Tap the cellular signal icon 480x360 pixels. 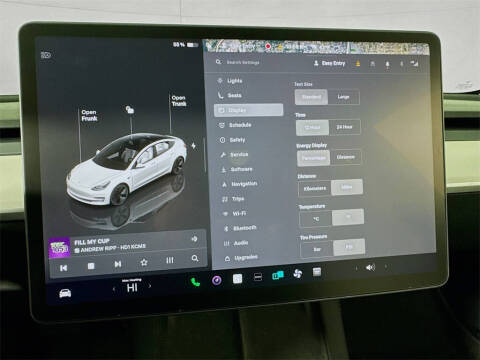[414, 63]
